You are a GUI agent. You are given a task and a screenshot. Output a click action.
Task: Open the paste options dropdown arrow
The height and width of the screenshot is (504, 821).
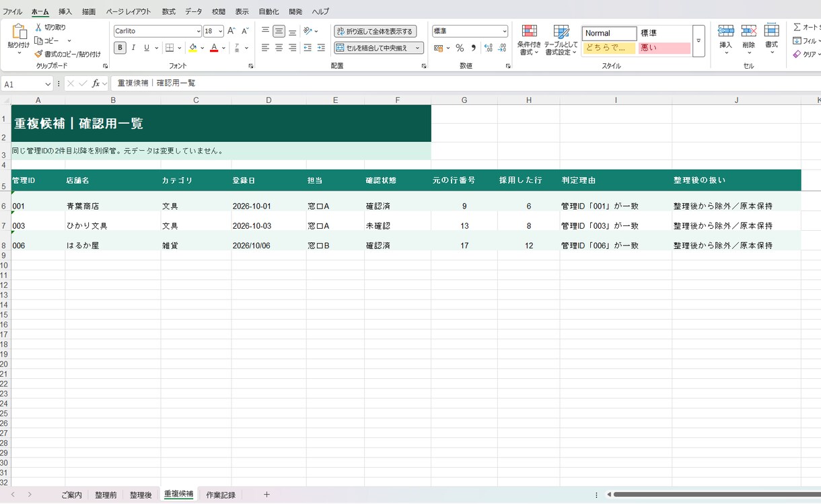[19, 52]
